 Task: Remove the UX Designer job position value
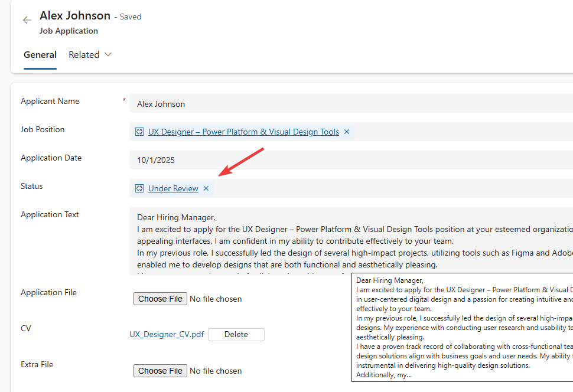347,132
